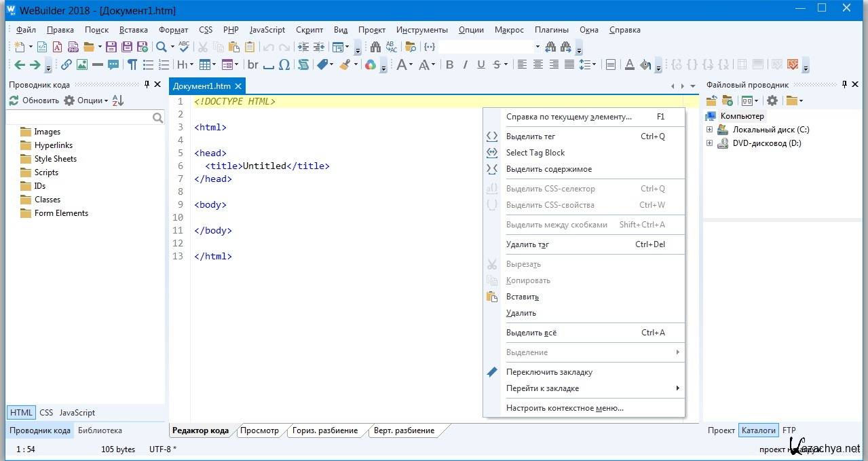The width and height of the screenshot is (868, 461).
Task: Click the paragraph pilcrow icon
Action: (132, 65)
